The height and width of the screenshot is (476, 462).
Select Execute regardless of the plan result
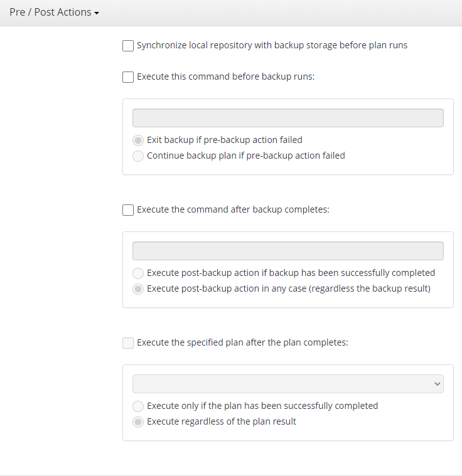(x=138, y=422)
